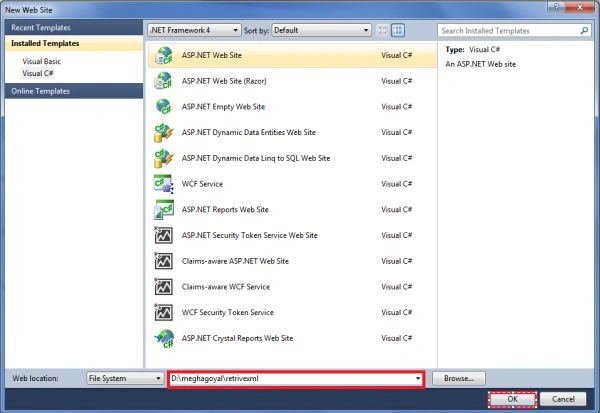Click 'ASP.NET Dynamic Data Entities Web Site' label
Image resolution: width=600 pixels, height=413 pixels.
[x=249, y=132]
